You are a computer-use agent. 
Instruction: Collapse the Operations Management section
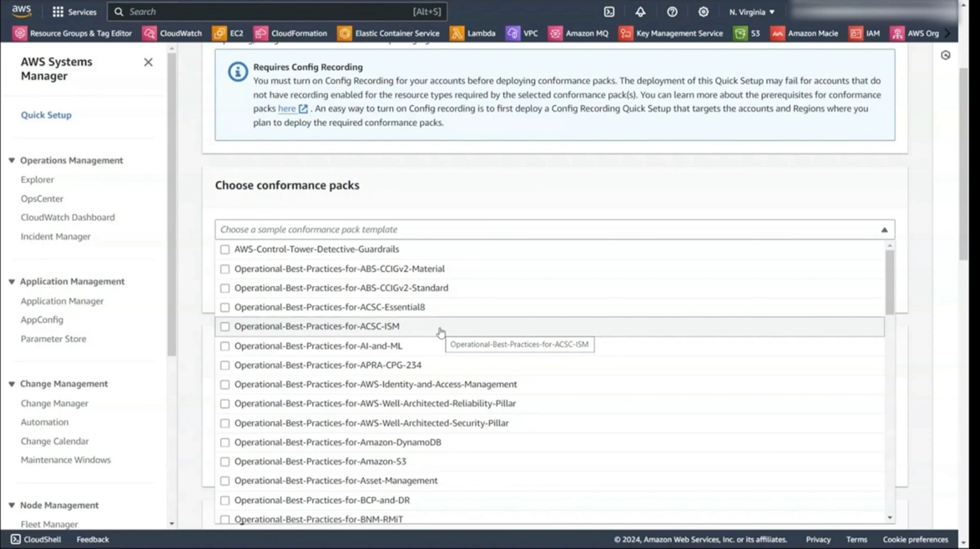coord(11,160)
